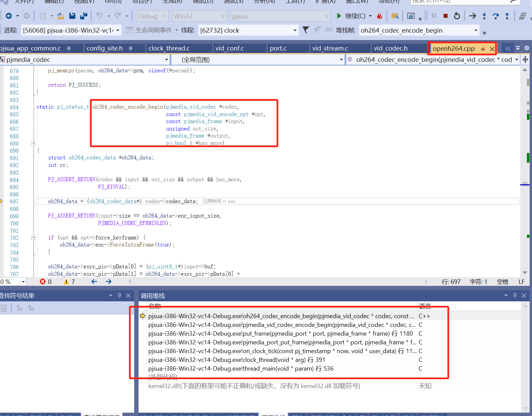
Task: Select the put_frame line 1180 stack frame
Action: [280, 334]
